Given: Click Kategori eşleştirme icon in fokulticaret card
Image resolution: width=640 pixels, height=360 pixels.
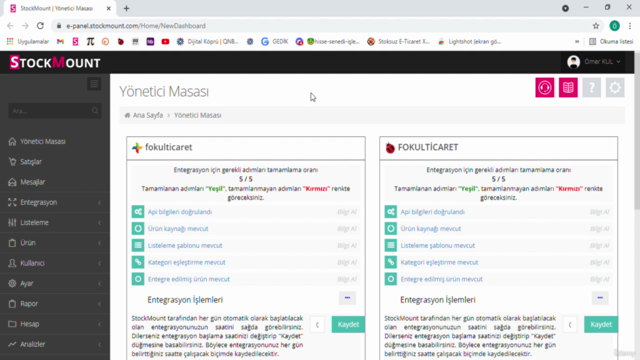Looking at the screenshot, I should 138,262.
